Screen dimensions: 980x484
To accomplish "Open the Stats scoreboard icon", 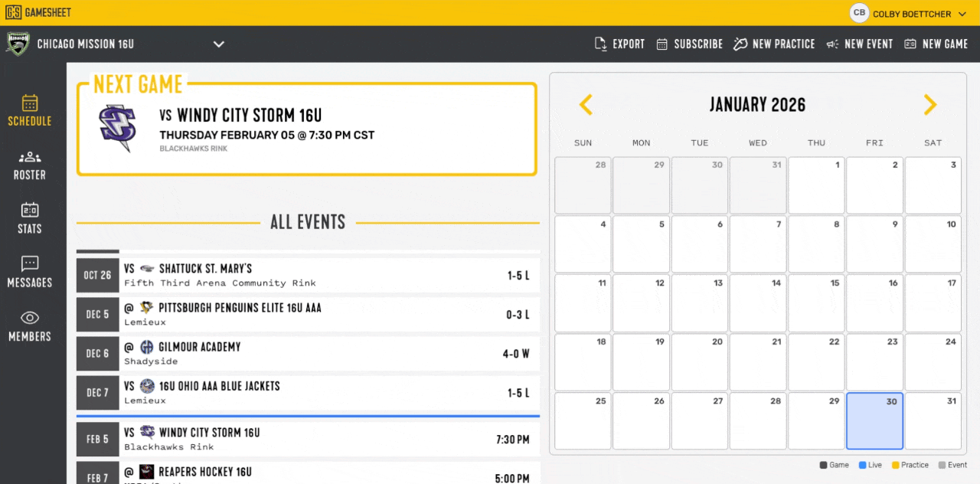I will 30,210.
